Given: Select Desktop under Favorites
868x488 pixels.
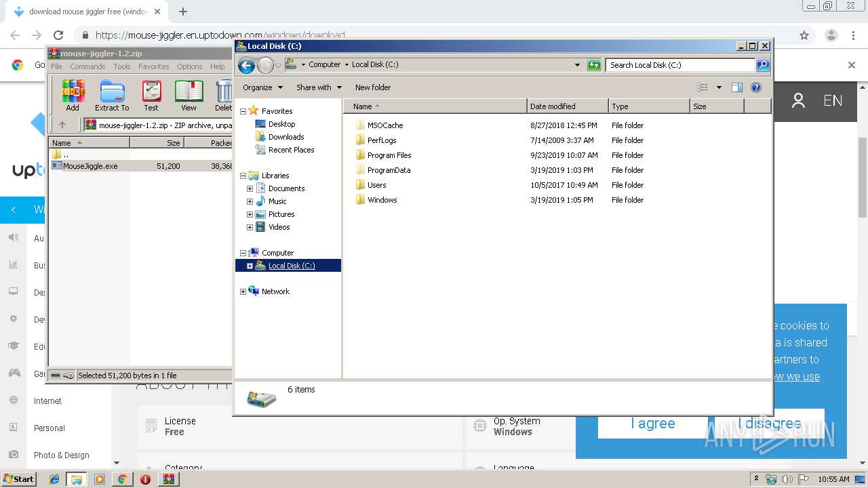Looking at the screenshot, I should 281,124.
